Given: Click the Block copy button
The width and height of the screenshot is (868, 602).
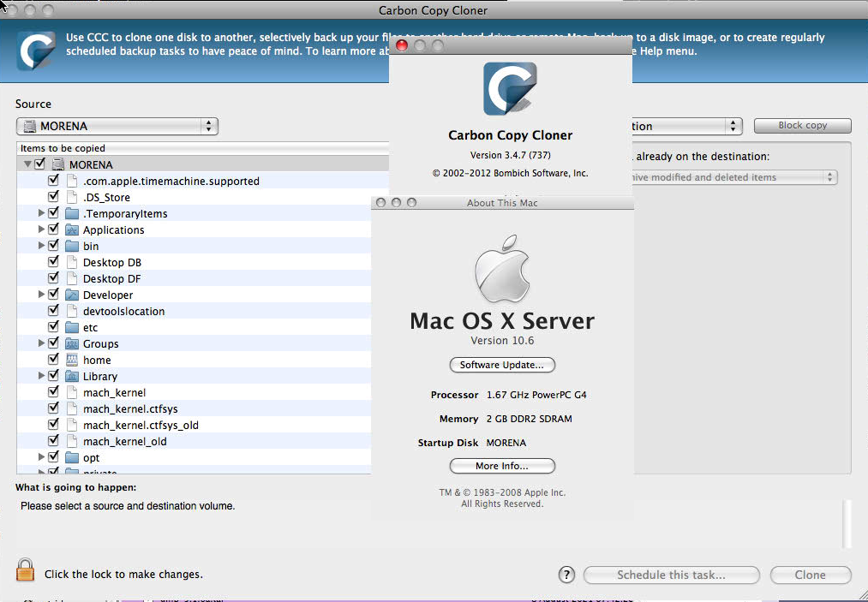Looking at the screenshot, I should point(803,126).
